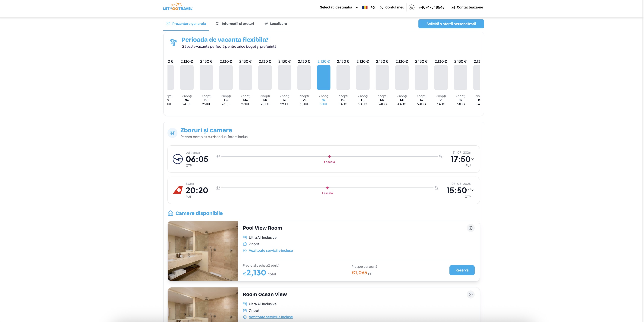The width and height of the screenshot is (644, 322).
Task: Click the Pool View Room bathroom thumbnail
Action: 202,251
